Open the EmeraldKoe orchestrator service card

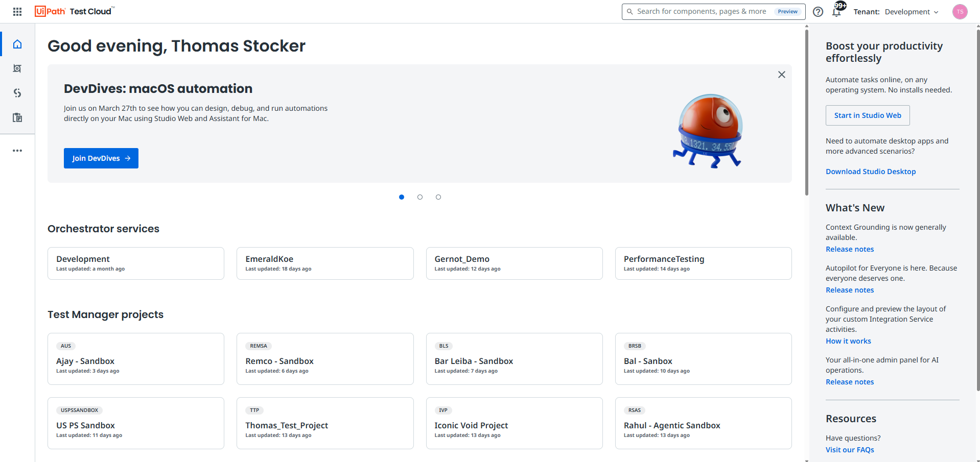pyautogui.click(x=325, y=263)
